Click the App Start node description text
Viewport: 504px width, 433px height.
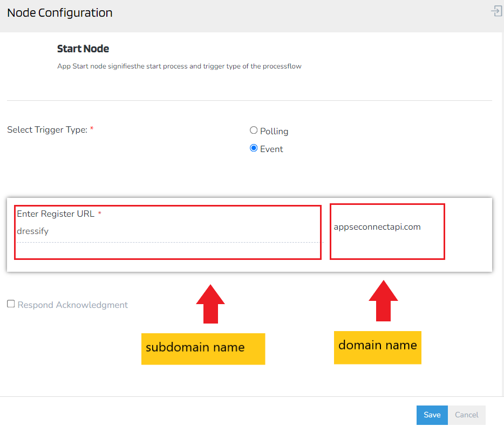[179, 66]
